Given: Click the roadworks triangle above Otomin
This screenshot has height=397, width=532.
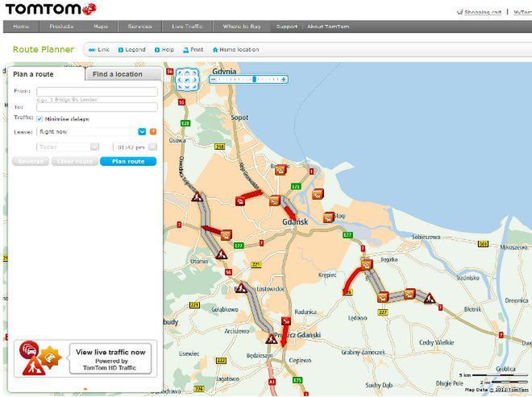Looking at the screenshot, I should coord(221,254).
